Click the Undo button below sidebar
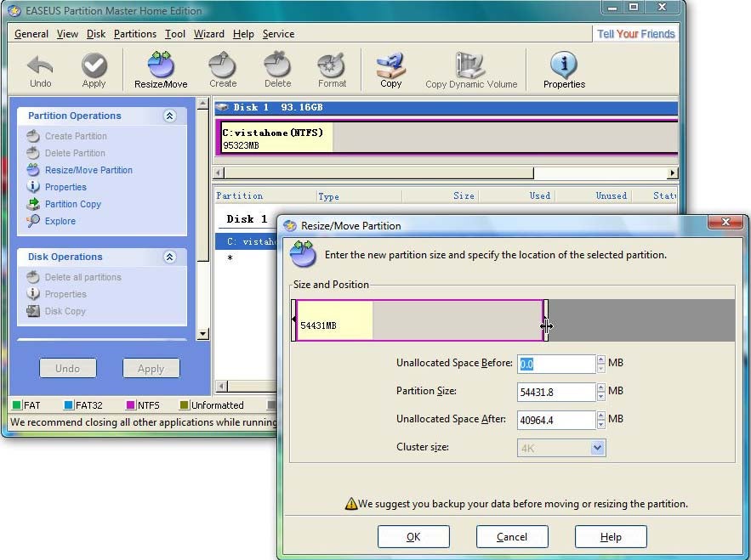The image size is (751, 560). point(67,368)
